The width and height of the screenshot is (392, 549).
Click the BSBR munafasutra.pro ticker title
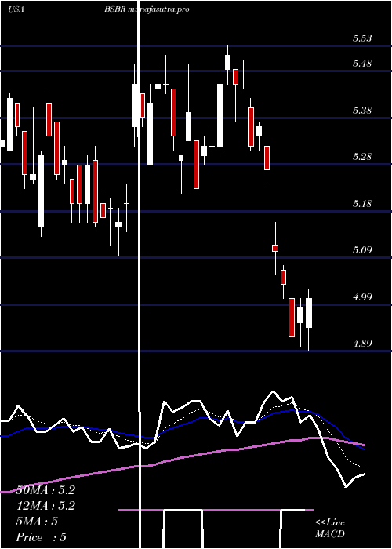point(147,9)
